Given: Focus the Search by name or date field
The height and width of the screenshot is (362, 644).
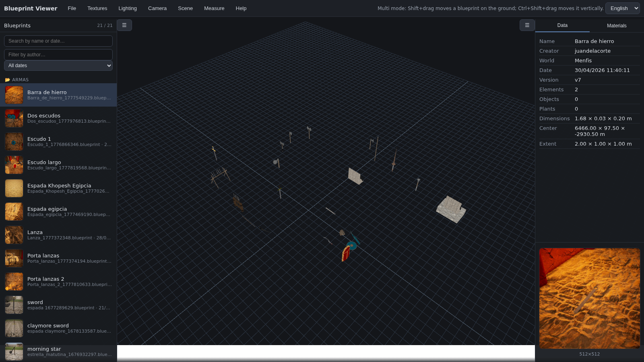Looking at the screenshot, I should [x=58, y=41].
